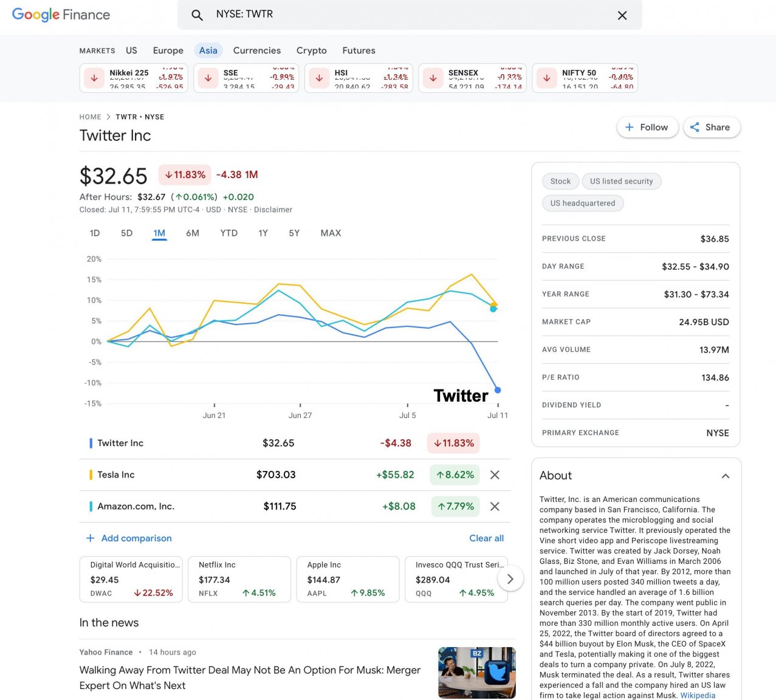Viewport: 776px width, 700px height.
Task: Click the search magnifier icon
Action: 197,15
